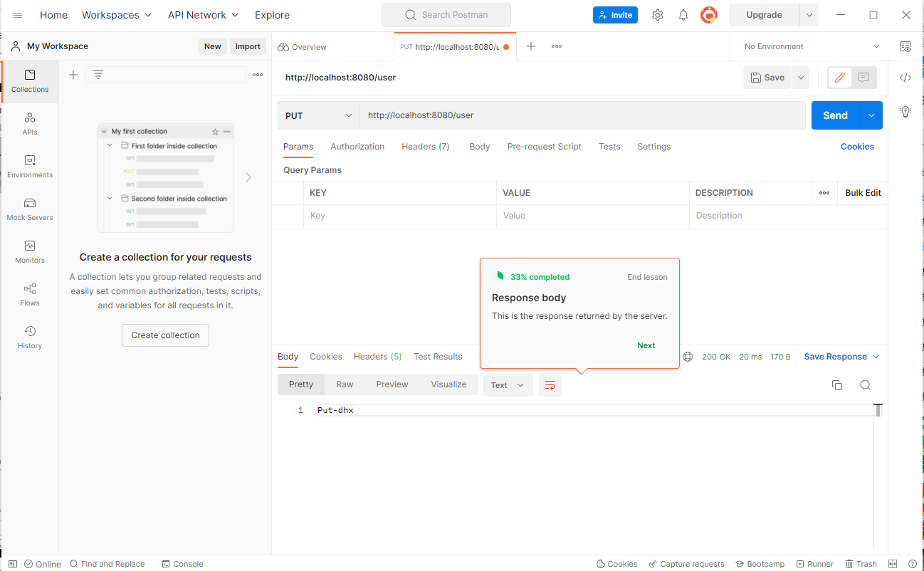Switch to the Authorization tab

click(x=357, y=147)
